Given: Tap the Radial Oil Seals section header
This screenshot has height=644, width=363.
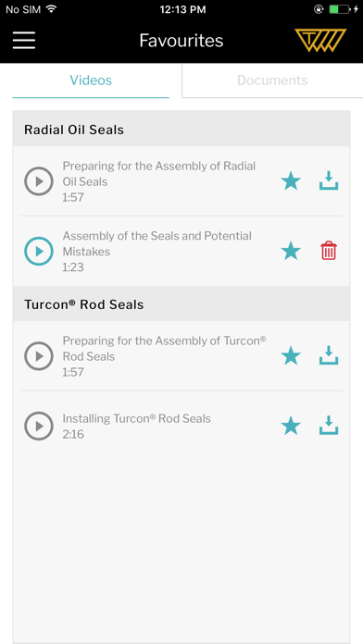Looking at the screenshot, I should [x=181, y=129].
